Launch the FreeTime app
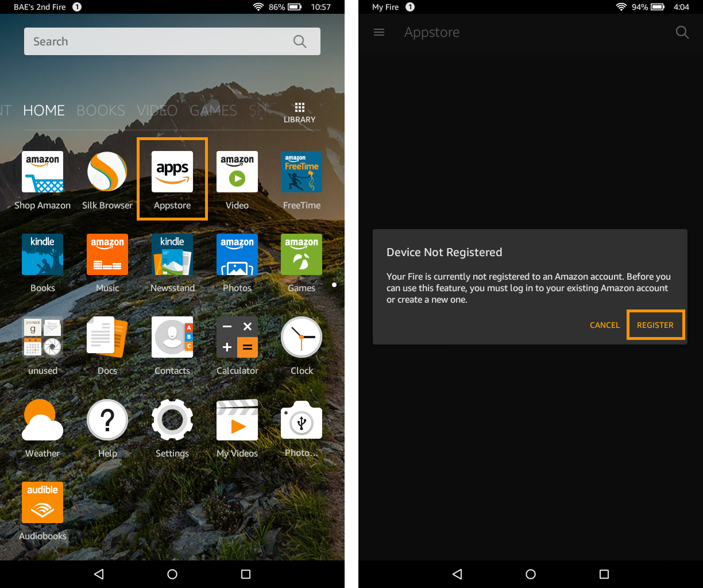 pos(302,172)
